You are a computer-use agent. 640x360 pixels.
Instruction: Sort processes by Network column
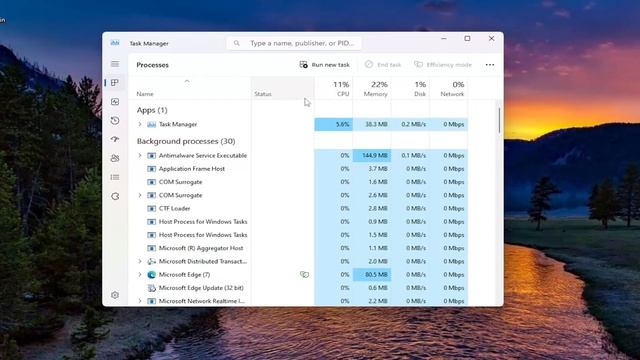tap(449, 88)
